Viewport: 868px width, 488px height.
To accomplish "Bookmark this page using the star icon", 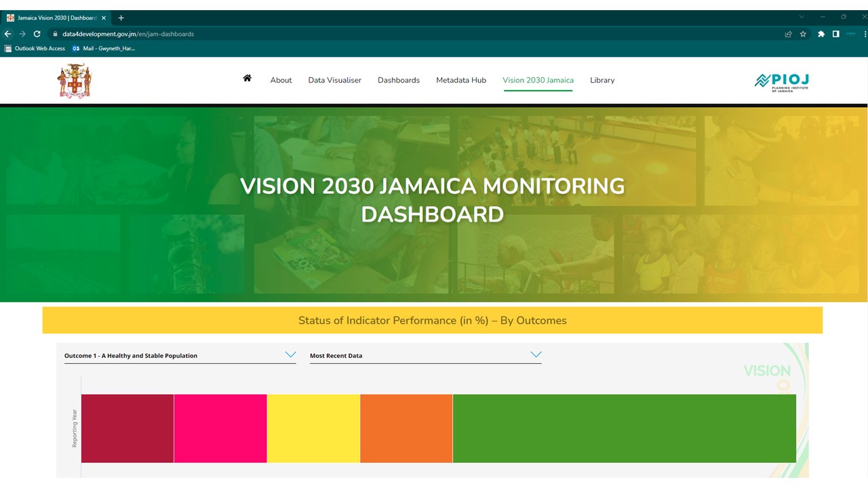I will 803,34.
